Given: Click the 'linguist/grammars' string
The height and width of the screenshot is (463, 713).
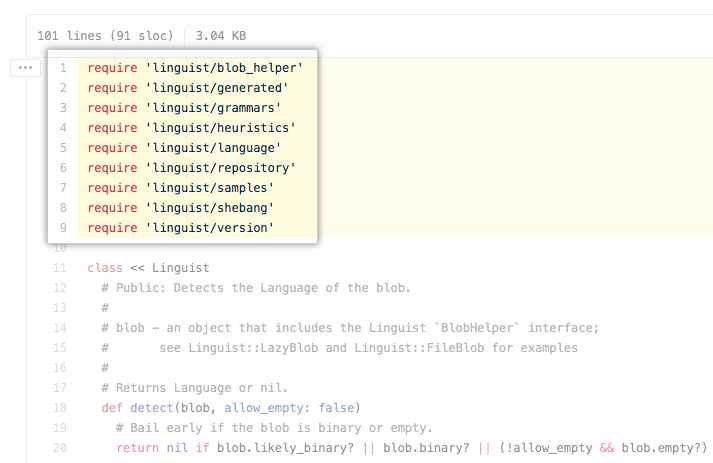Looking at the screenshot, I should click(212, 108).
